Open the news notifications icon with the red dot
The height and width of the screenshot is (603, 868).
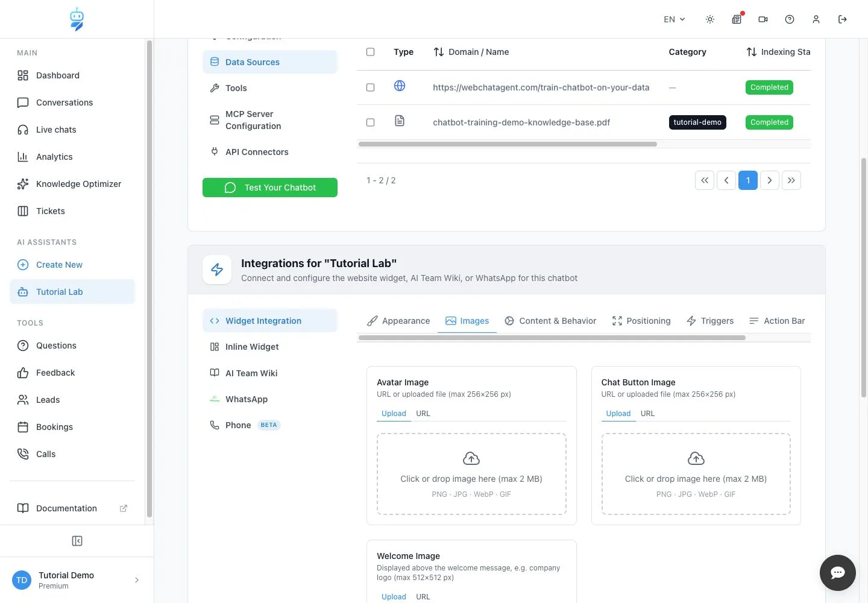pyautogui.click(x=737, y=19)
